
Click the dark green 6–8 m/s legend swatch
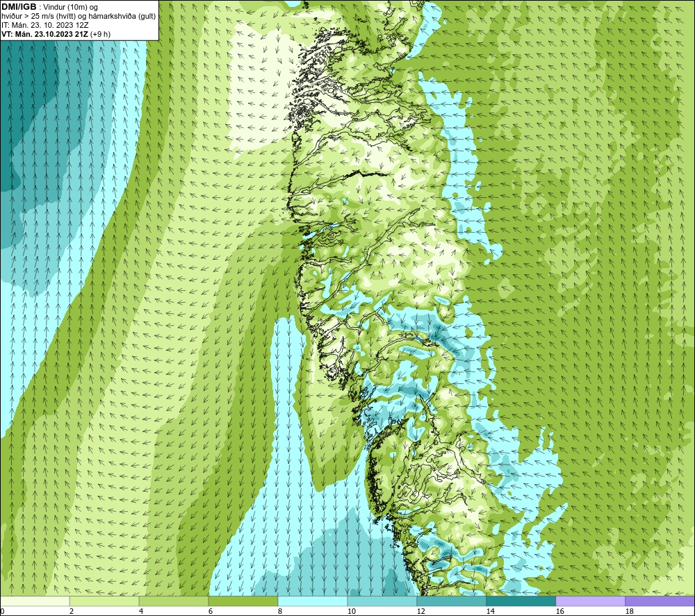click(x=243, y=601)
